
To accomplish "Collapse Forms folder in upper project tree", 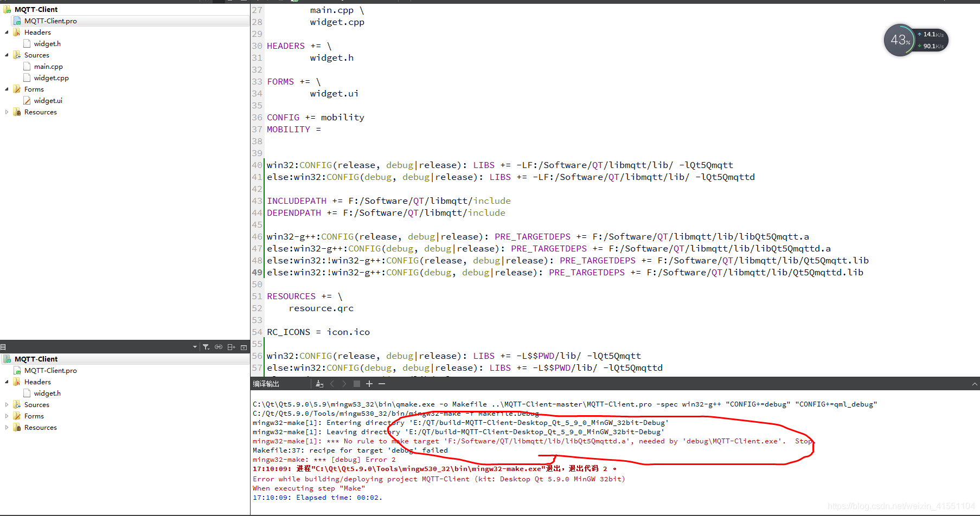I will pos(7,89).
